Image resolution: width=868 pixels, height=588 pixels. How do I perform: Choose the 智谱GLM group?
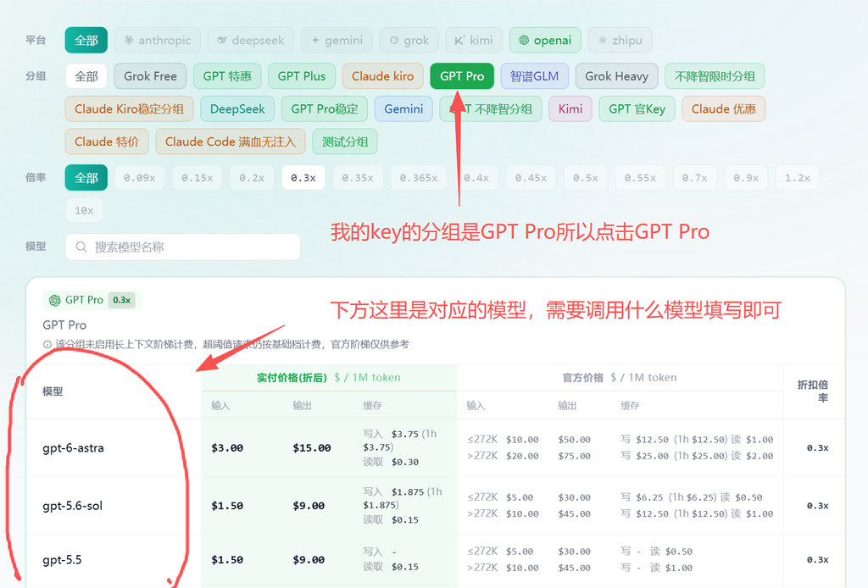[534, 76]
